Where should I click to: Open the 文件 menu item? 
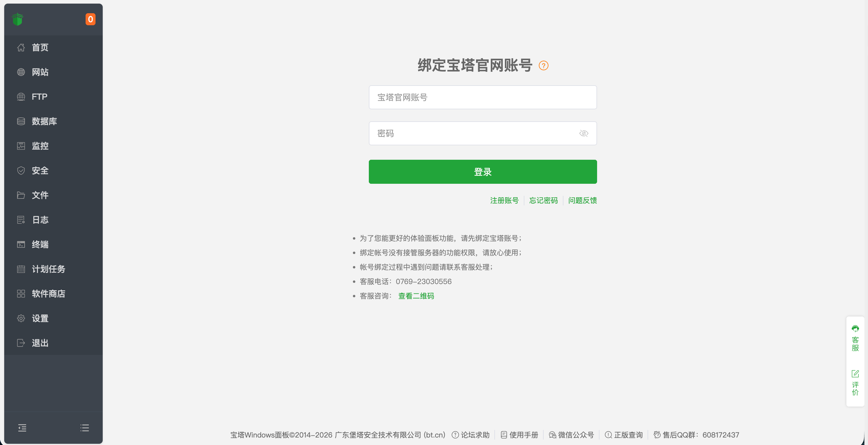coord(53,195)
